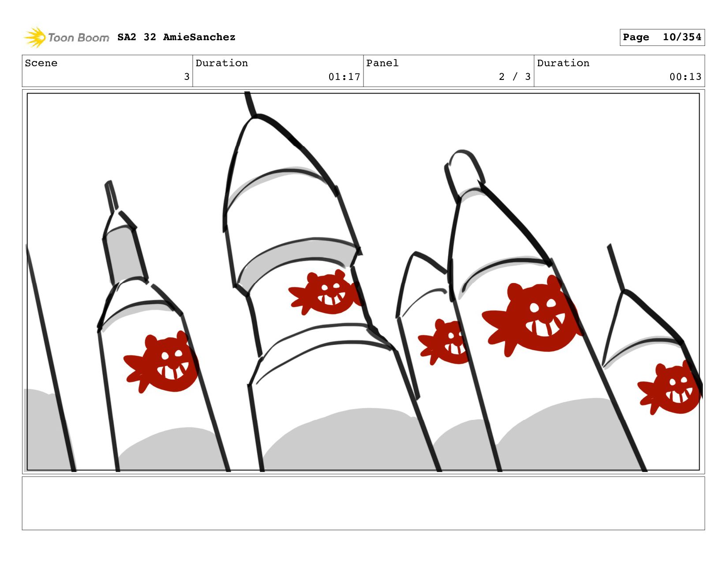Screen dimensions: 728x563
Task: Click the empty notes box below the panel
Action: [363, 503]
